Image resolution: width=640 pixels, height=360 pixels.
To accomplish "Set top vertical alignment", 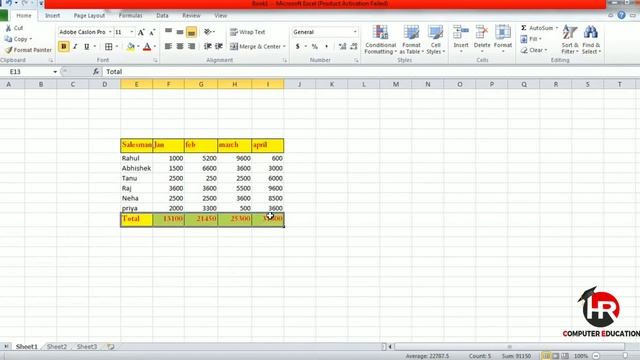I will 168,32.
